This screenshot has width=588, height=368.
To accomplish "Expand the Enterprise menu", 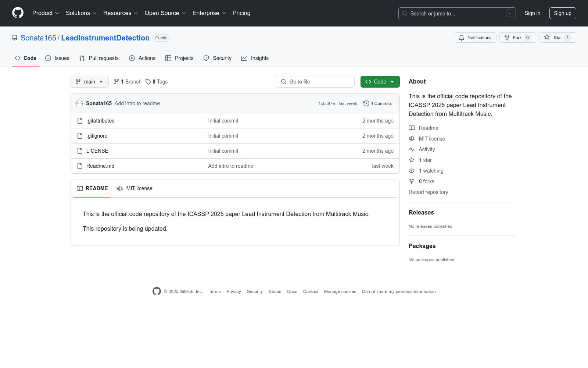I will tap(209, 13).
